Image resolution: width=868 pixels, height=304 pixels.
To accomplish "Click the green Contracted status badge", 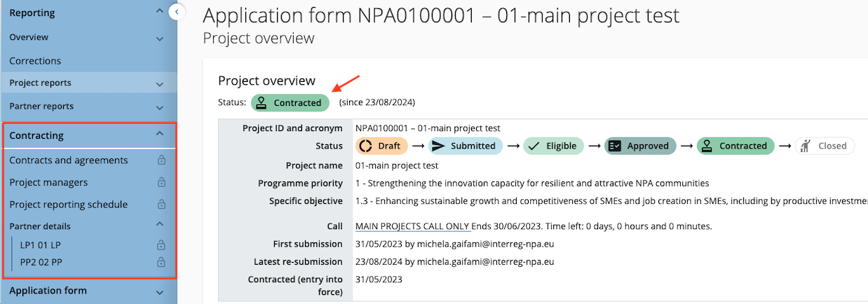I will pyautogui.click(x=290, y=103).
